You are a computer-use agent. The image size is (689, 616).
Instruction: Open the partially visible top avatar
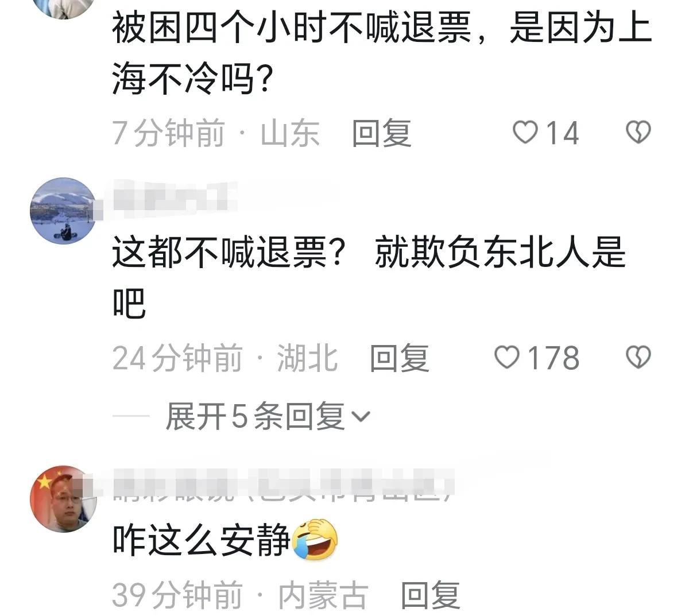[x=63, y=7]
